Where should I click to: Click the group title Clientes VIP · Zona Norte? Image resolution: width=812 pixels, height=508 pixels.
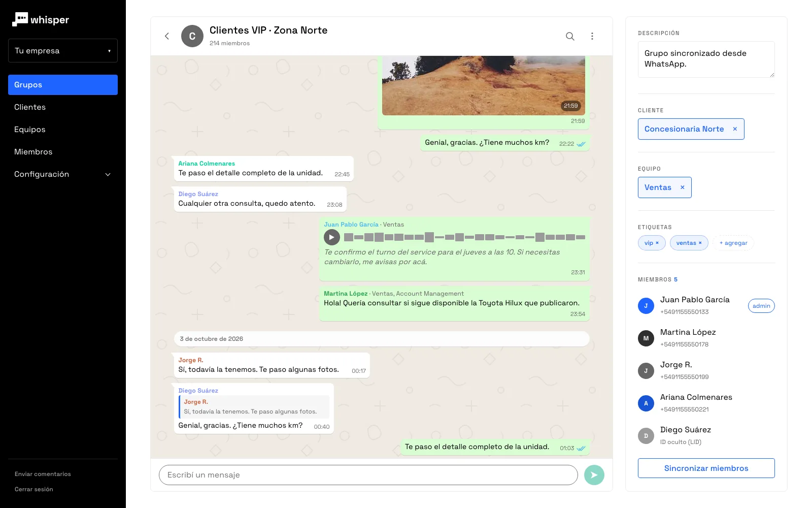(268, 30)
